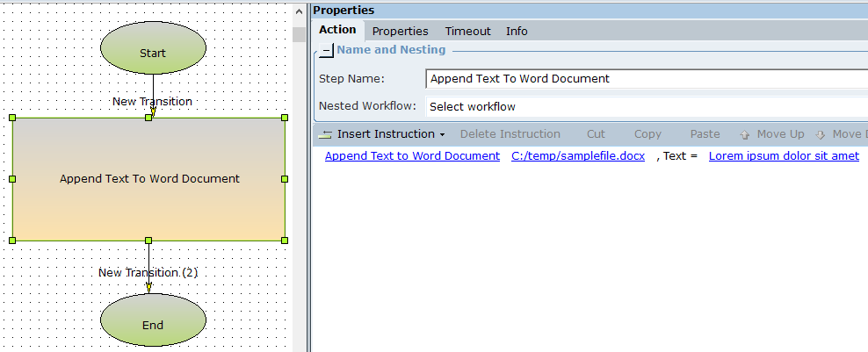
Task: Select the Action tab
Action: click(x=337, y=30)
